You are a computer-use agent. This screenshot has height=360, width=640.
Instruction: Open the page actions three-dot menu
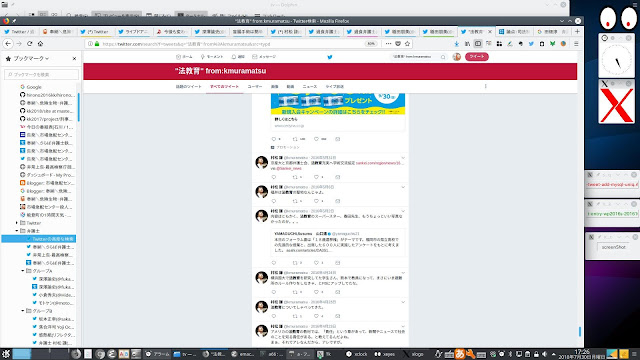pos(388,44)
